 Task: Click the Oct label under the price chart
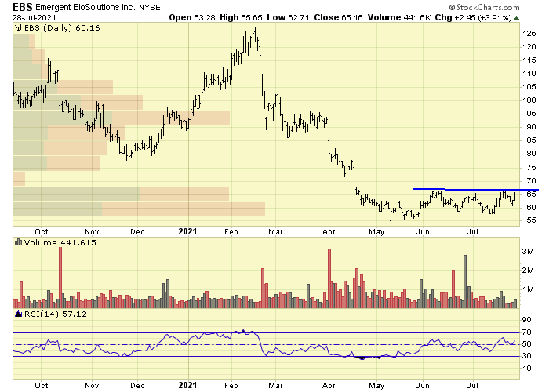[42, 232]
